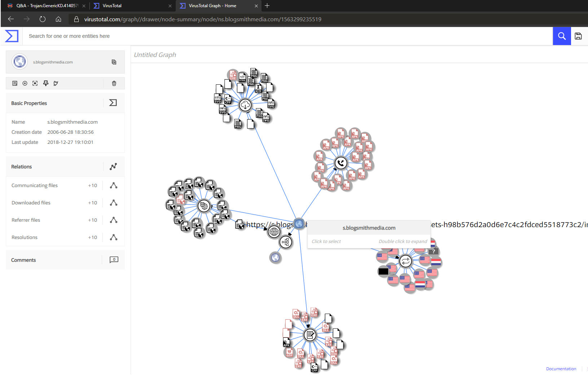
Task: Select the phone hub node among the APK files
Action: coord(341,163)
